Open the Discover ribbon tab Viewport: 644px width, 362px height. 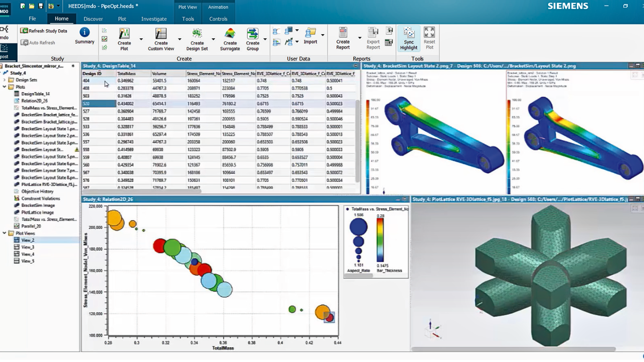pos(93,19)
